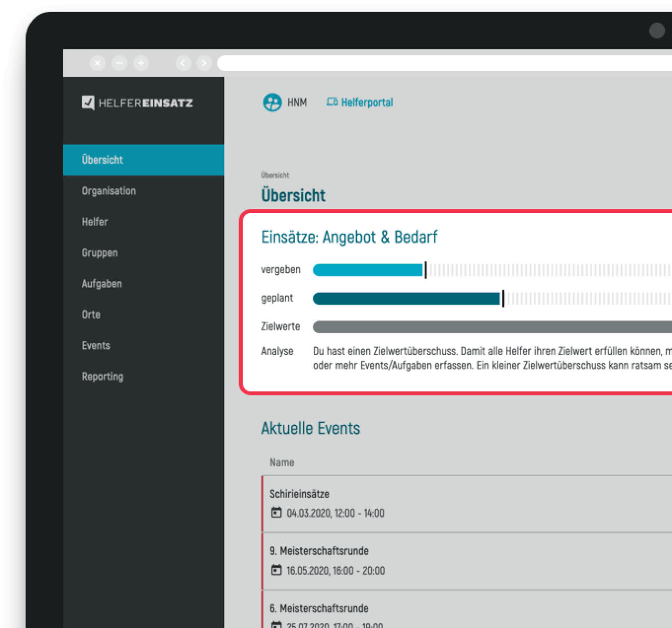Click the calendar icon under Schirieinsätze
This screenshot has height=628, width=672.
click(276, 513)
